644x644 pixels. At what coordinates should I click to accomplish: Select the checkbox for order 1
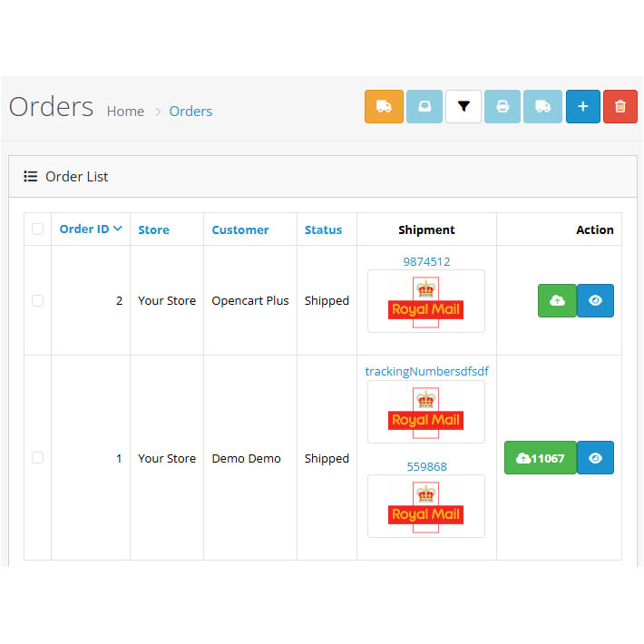tap(37, 457)
